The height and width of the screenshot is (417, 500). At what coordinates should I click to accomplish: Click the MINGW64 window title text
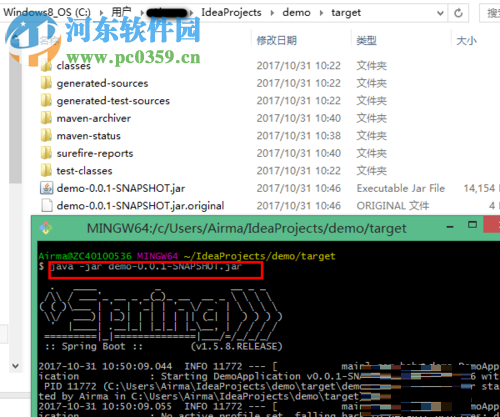[x=247, y=228]
